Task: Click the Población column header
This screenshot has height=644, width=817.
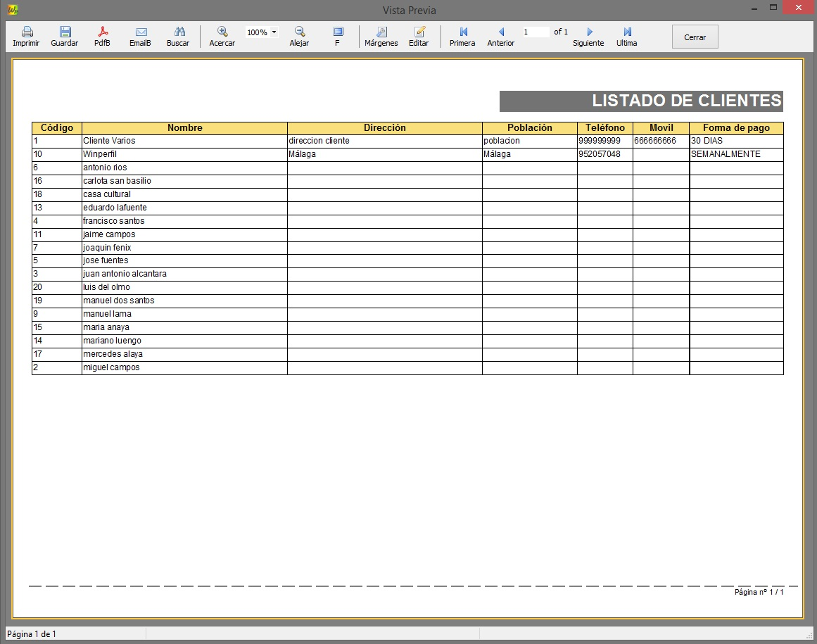Action: 529,128
